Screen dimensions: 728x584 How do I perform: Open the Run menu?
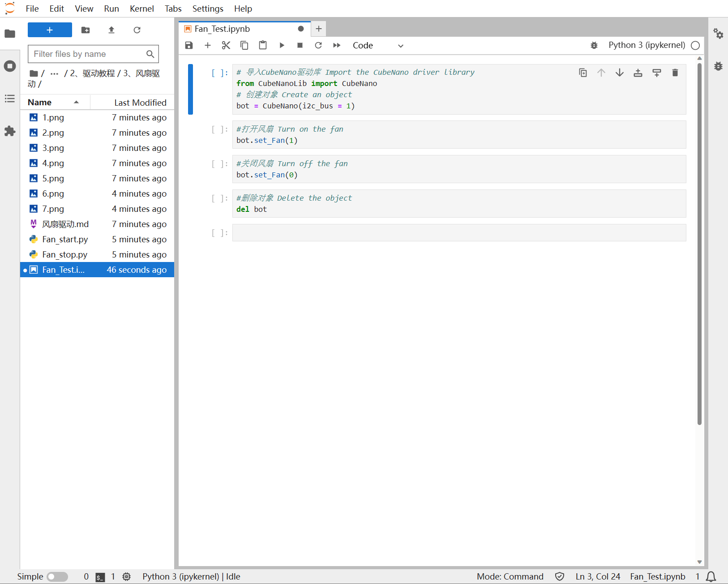(x=111, y=9)
